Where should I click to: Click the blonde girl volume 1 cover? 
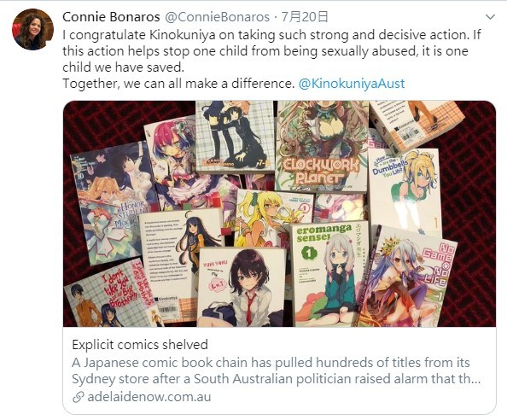(273, 219)
